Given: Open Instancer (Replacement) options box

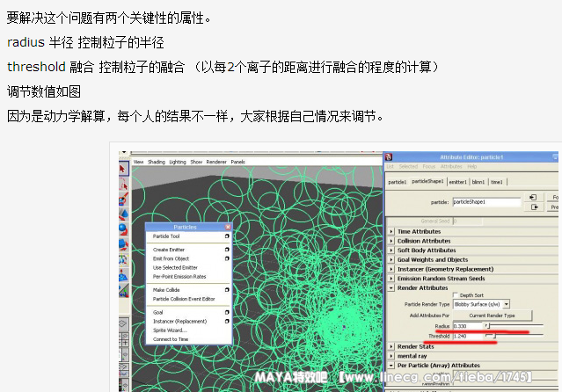Looking at the screenshot, I should click(227, 321).
